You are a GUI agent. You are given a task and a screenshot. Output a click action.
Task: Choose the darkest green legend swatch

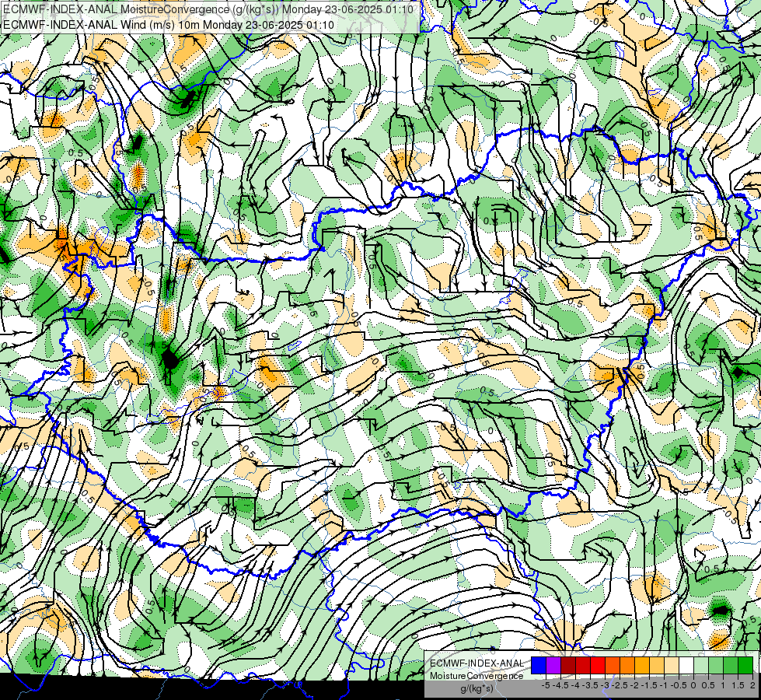pos(745,665)
